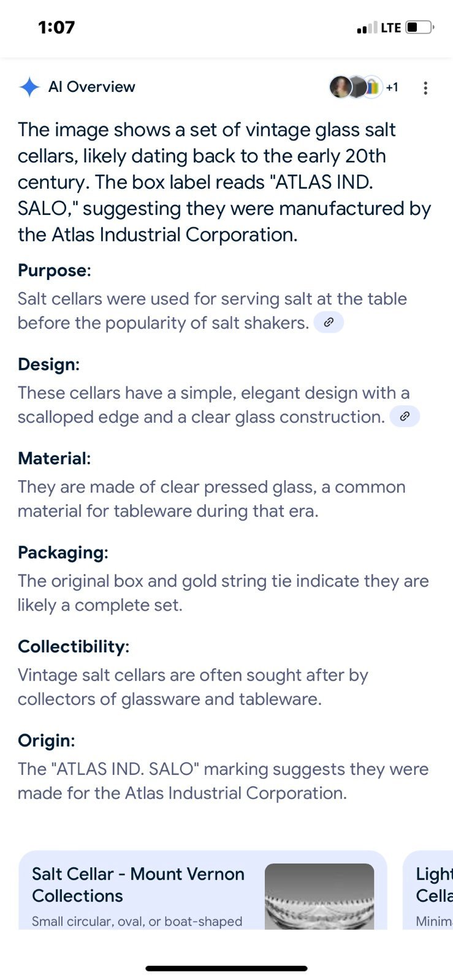Open Salt Cellar - Mount Vernon Collections card
The height and width of the screenshot is (980, 453).
tap(203, 890)
